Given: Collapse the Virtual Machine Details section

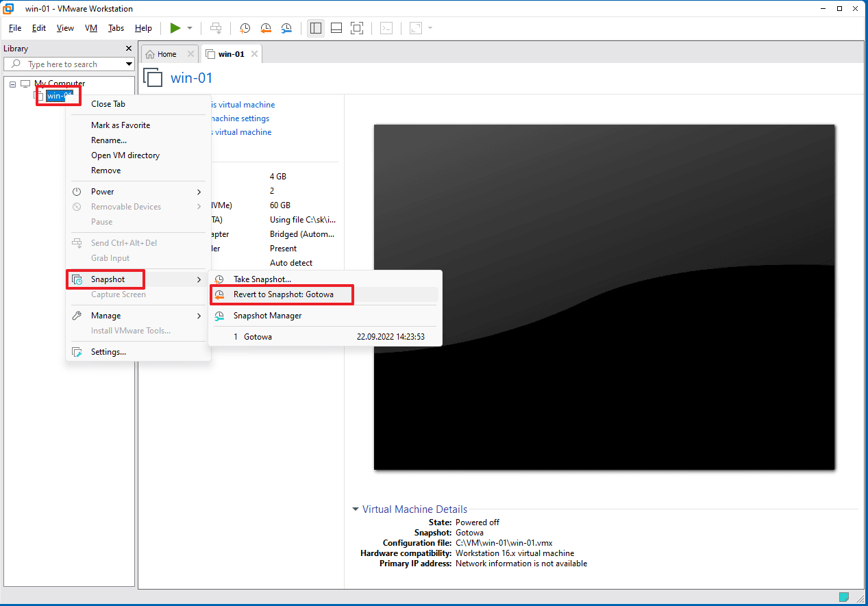Looking at the screenshot, I should click(x=355, y=509).
